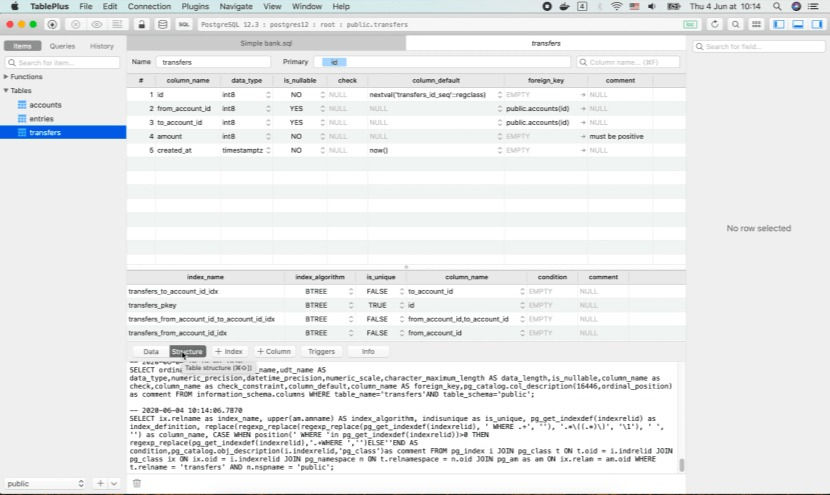
Task: Click the cancel changes toolbar icon
Action: 75,24
